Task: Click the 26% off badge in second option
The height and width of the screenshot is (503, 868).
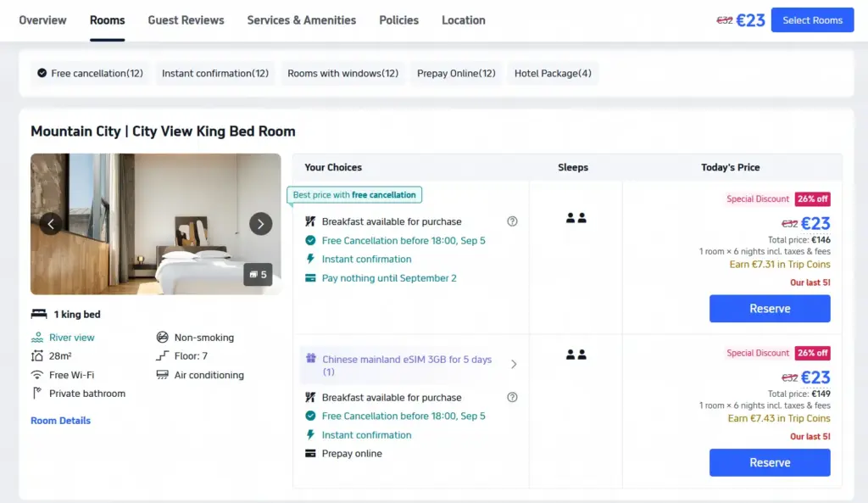Action: [812, 353]
